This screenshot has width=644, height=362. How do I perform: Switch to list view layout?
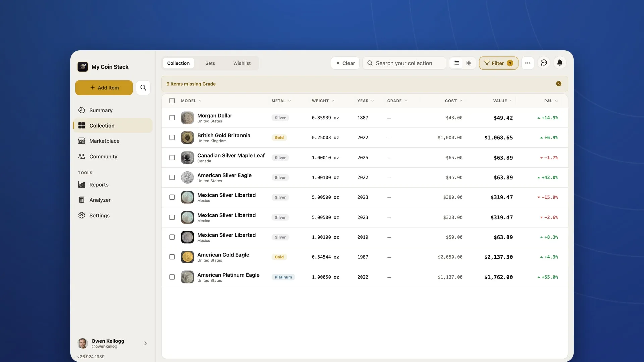(456, 63)
